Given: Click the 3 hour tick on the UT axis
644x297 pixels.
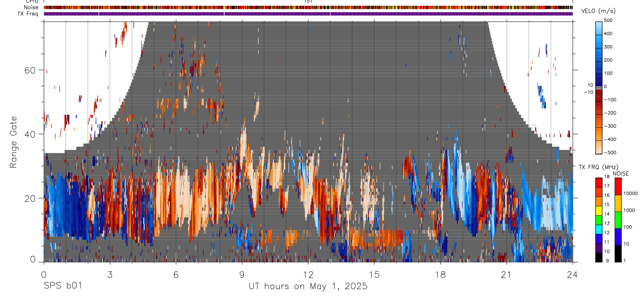Looking at the screenshot, I should [x=110, y=273].
